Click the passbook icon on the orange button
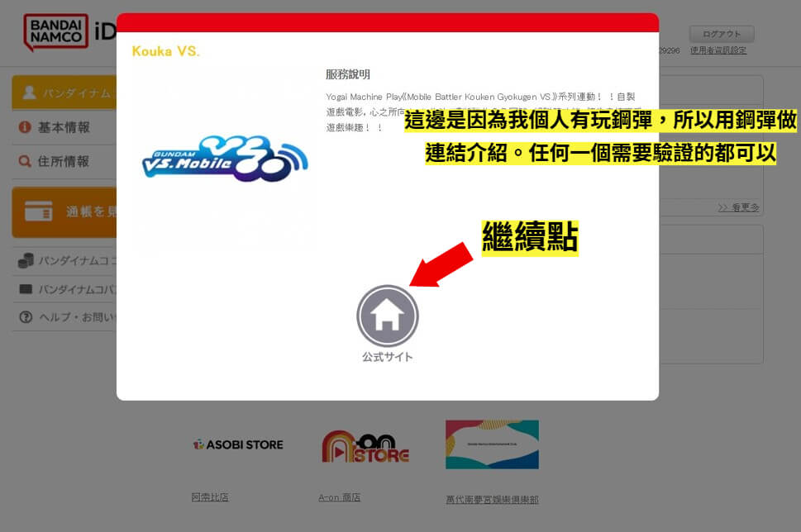 (39, 211)
